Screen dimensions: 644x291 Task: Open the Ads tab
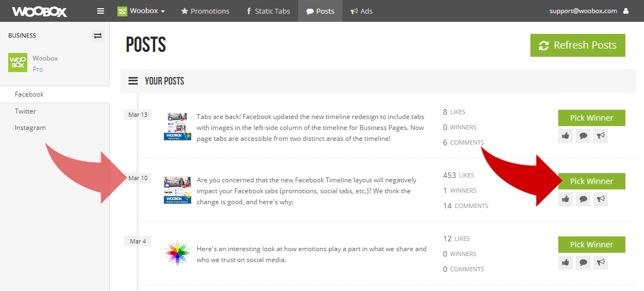click(x=362, y=11)
